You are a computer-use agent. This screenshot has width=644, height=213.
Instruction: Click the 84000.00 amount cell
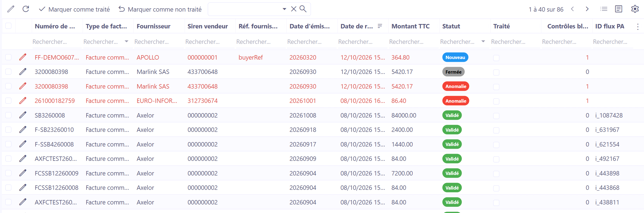(404, 115)
